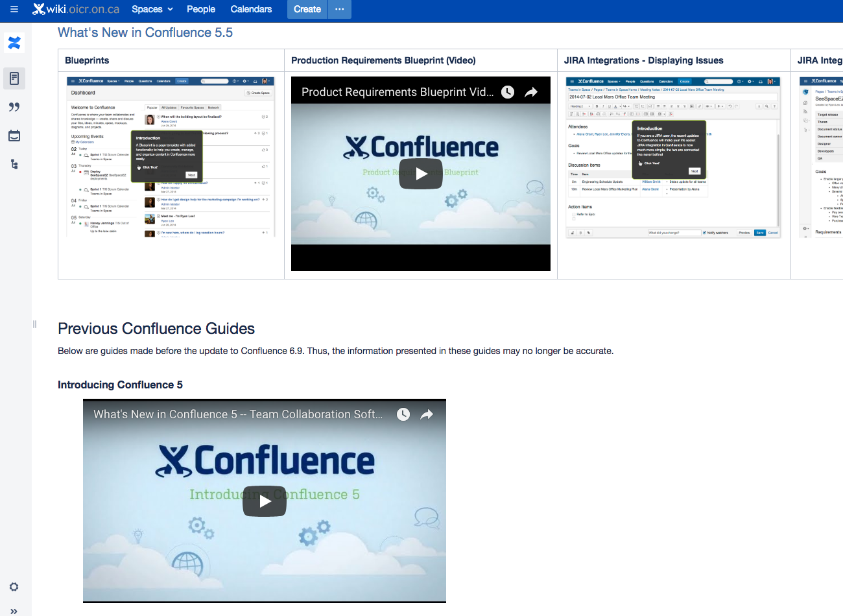Play the Product Requirements Blueprint video
The image size is (843, 616).
coord(420,174)
